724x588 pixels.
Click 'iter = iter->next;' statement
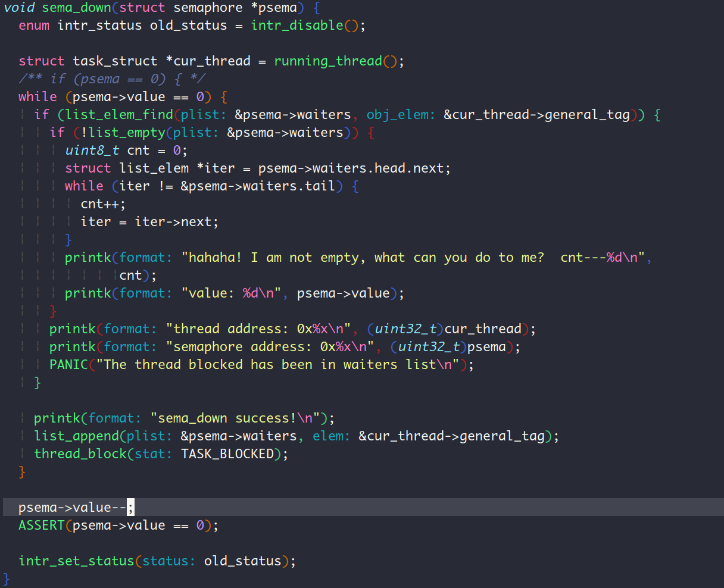149,222
